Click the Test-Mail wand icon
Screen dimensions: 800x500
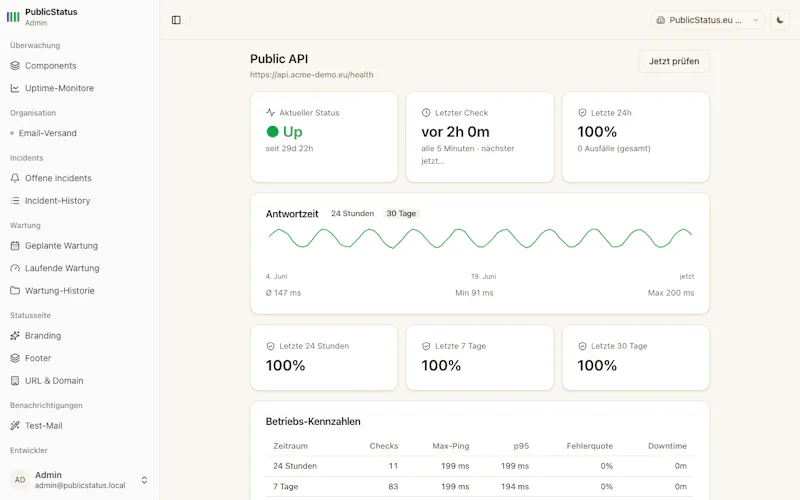coord(15,426)
